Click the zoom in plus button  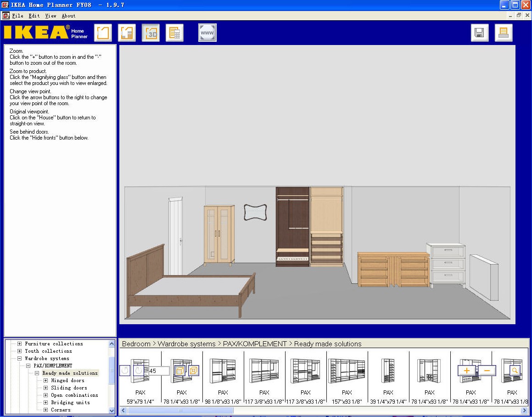tap(468, 370)
